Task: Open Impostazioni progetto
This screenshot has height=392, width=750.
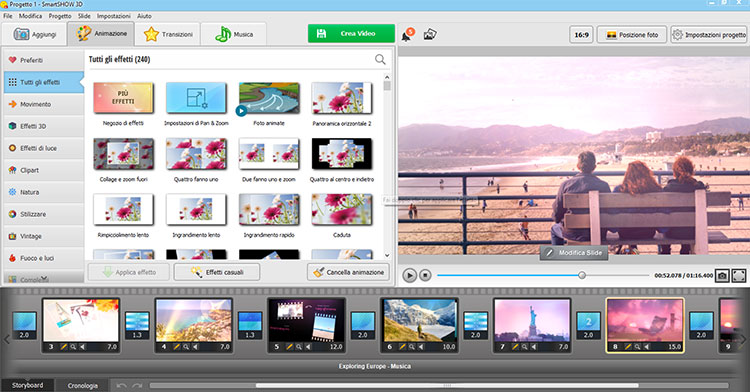Action: [x=710, y=35]
